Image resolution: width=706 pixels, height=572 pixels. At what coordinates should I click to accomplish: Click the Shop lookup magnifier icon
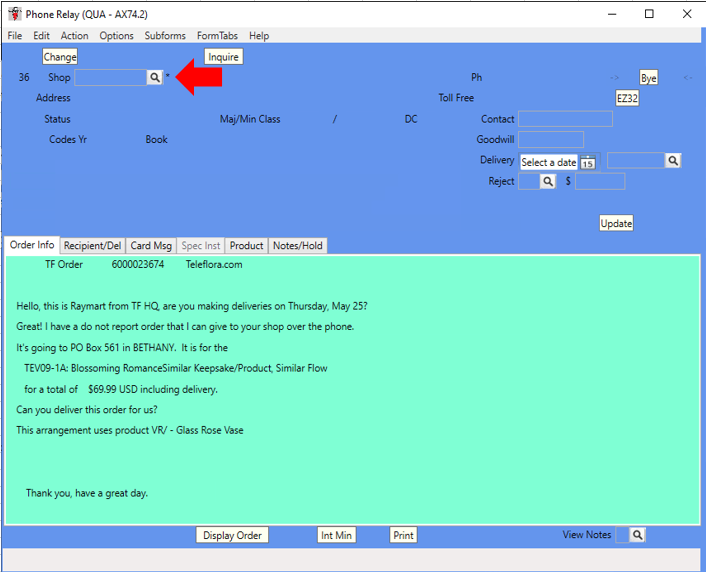154,77
